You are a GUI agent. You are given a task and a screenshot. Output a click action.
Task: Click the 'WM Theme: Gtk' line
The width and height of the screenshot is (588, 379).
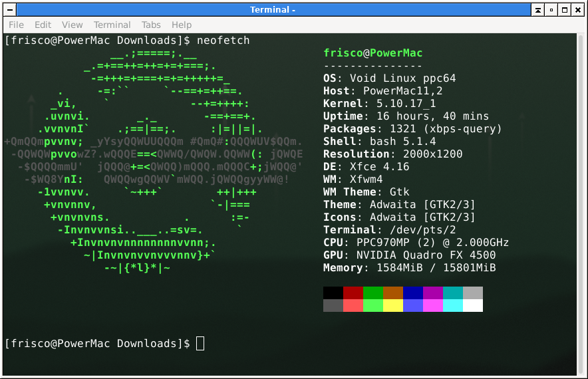pos(367,192)
